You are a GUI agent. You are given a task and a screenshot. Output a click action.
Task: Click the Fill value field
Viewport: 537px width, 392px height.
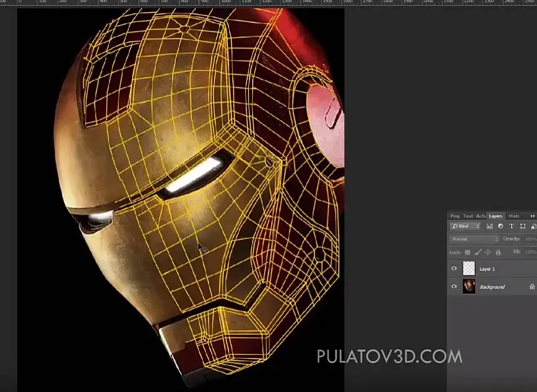(531, 251)
